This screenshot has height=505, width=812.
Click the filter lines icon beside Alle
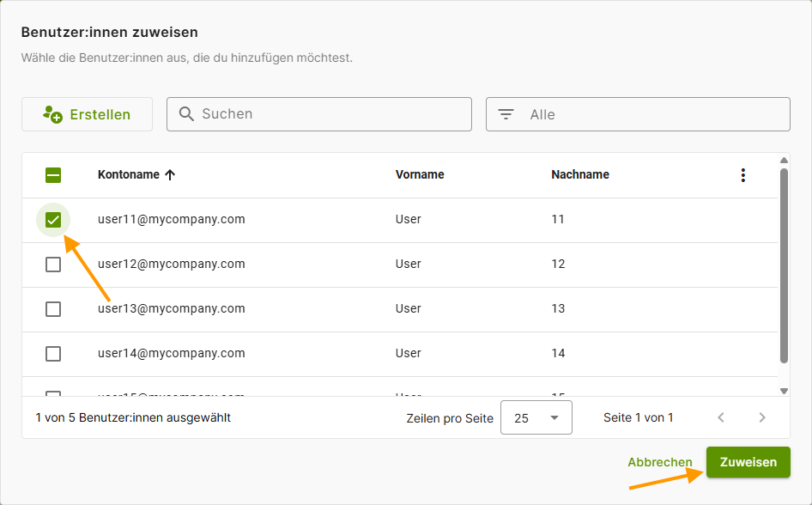tap(506, 114)
